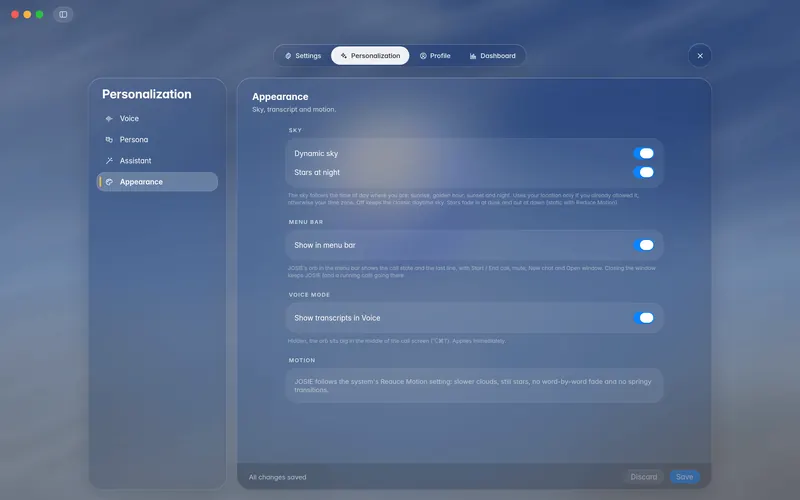Select Appearance in the sidebar

tap(157, 182)
